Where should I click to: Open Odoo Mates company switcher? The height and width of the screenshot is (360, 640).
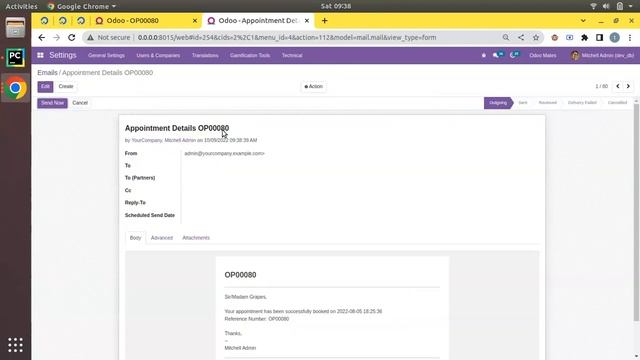coord(542,55)
